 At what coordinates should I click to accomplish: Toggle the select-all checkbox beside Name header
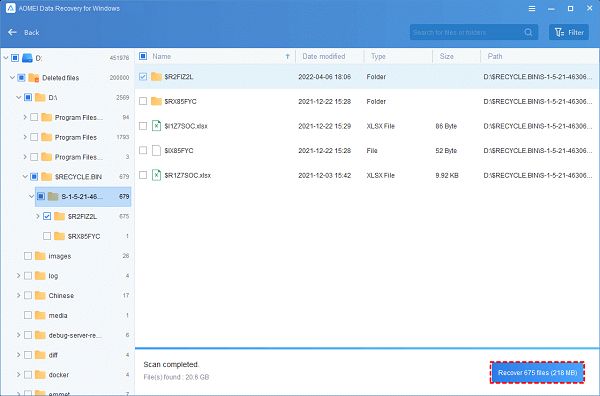[143, 56]
